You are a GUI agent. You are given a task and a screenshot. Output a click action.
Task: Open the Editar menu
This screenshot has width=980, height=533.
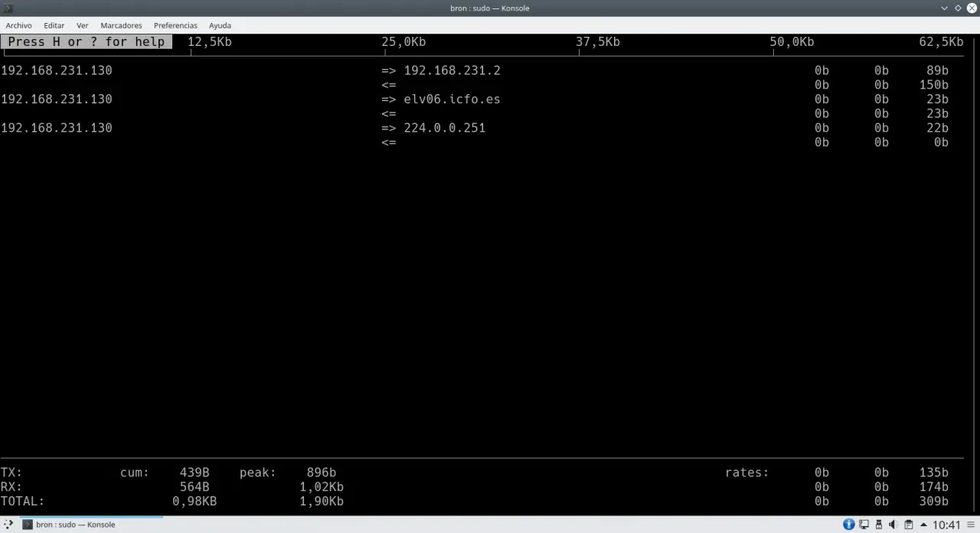pyautogui.click(x=54, y=25)
